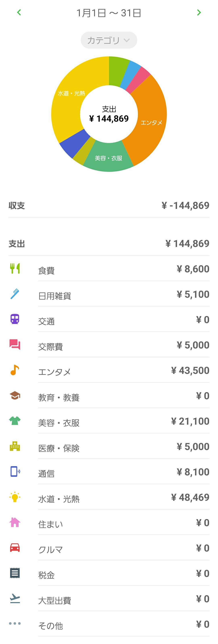218x644 pixels.
Task: Click the train 交通 icon
Action: click(x=15, y=319)
